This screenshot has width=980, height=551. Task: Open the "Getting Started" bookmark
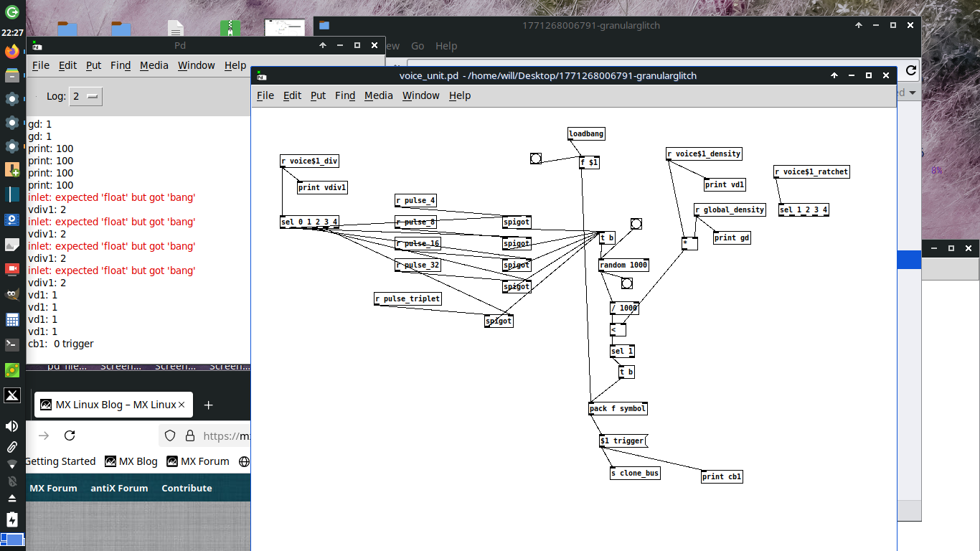click(60, 461)
